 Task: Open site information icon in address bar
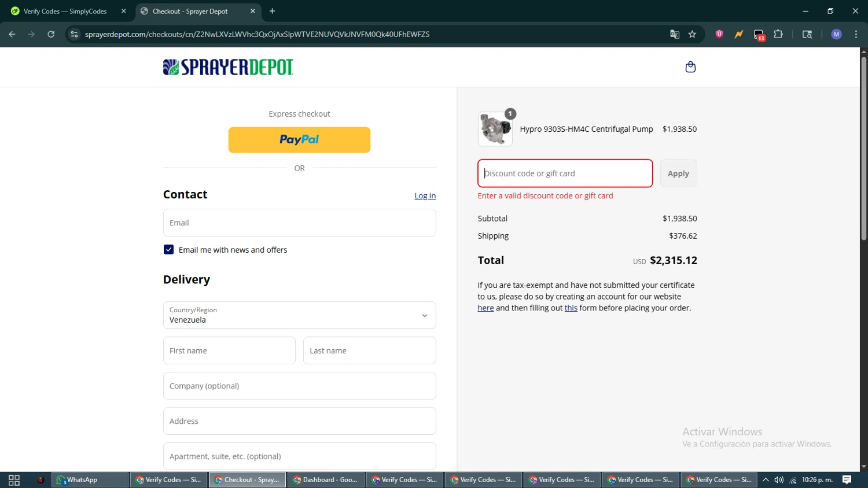pos(74,34)
